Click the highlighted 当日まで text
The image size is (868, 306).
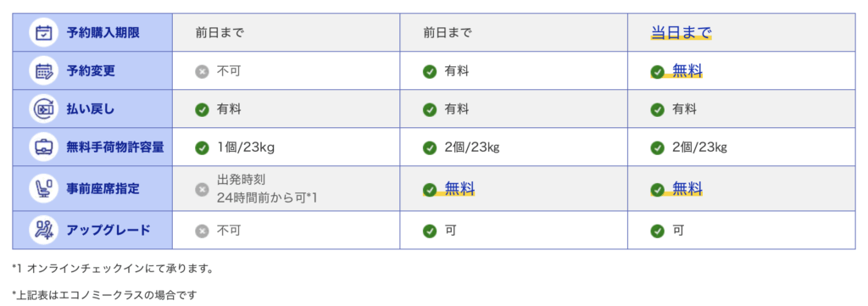681,33
